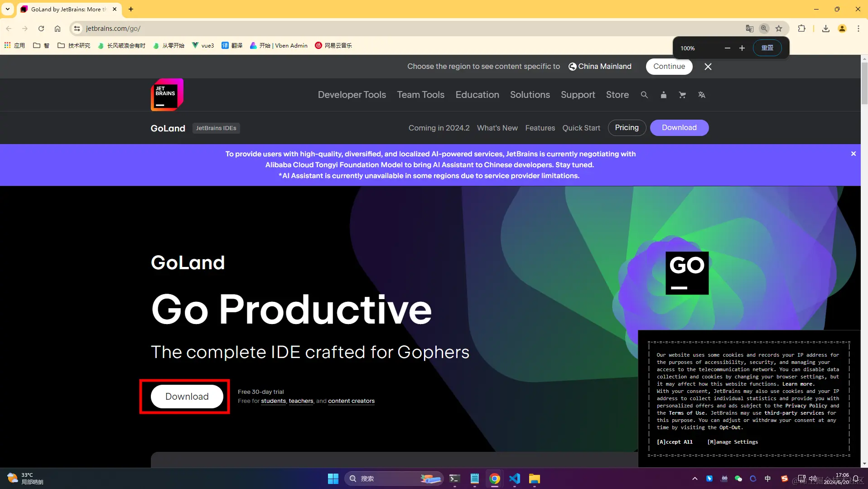The height and width of the screenshot is (489, 868).
Task: Open a new browser tab
Action: click(x=131, y=9)
